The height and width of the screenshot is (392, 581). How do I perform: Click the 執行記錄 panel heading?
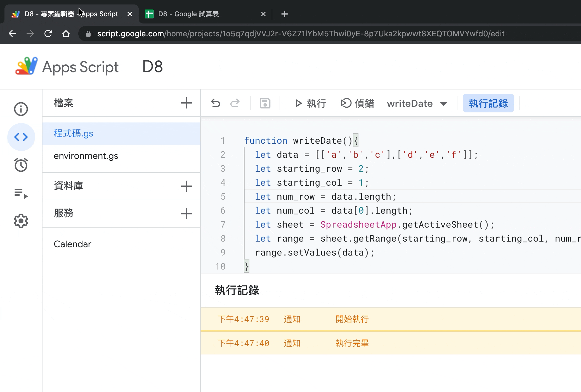[237, 290]
